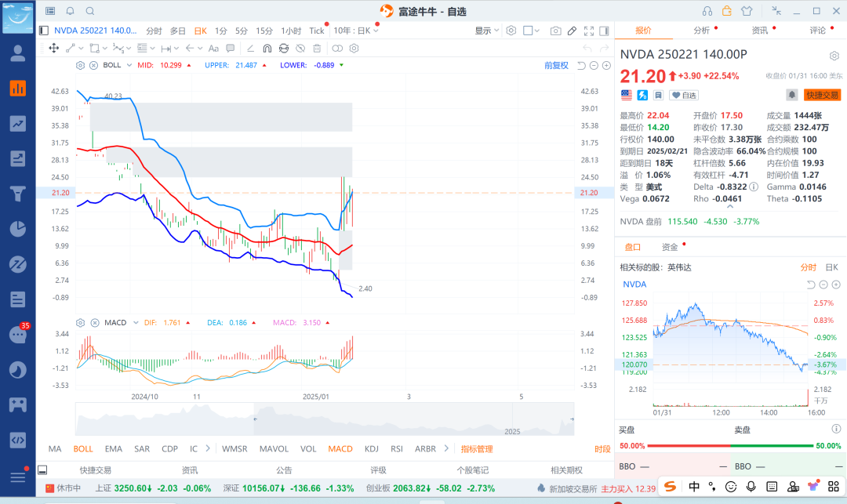Collapse the quote details chevron
The width and height of the screenshot is (847, 504).
[x=730, y=207]
